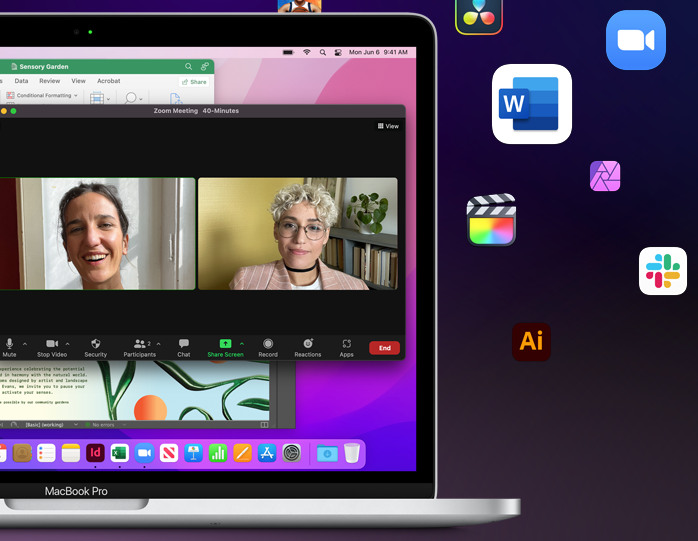
Task: Open Keynote from the Dock
Action: coord(193,453)
